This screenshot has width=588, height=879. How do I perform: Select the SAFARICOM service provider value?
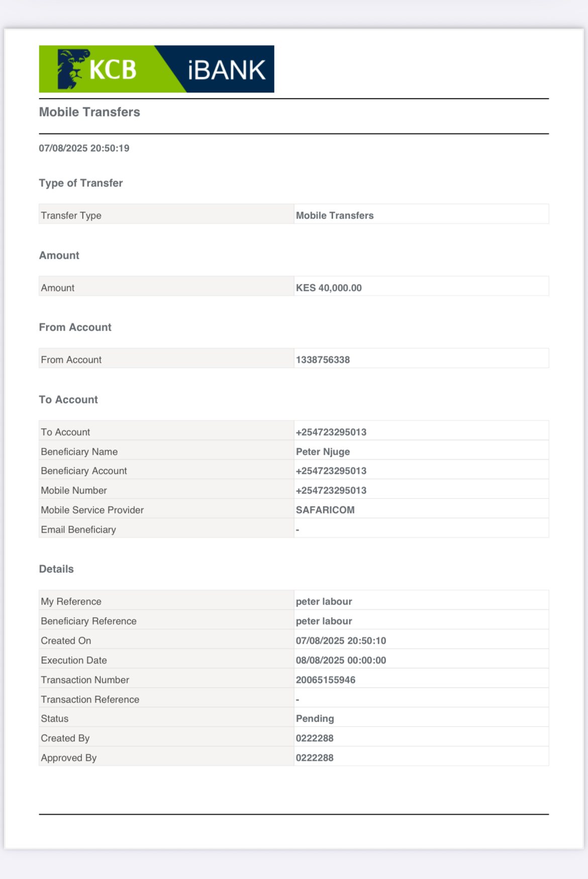tap(325, 510)
